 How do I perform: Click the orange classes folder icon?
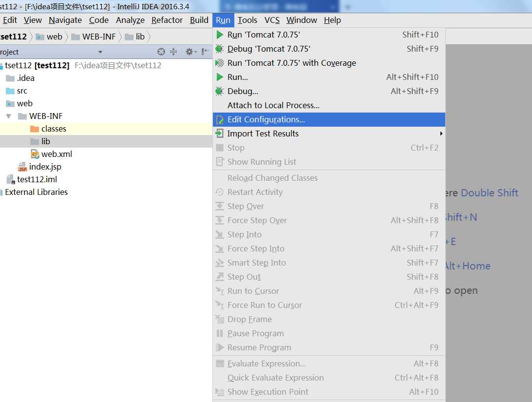pyautogui.click(x=35, y=129)
